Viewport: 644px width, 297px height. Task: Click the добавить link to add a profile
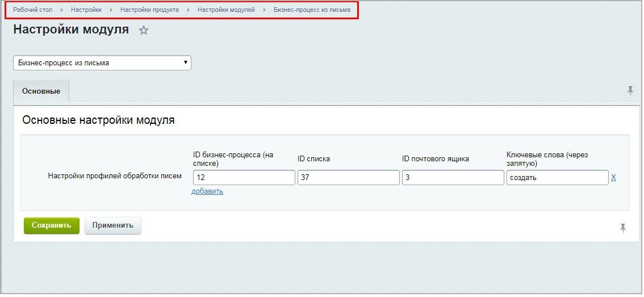207,191
